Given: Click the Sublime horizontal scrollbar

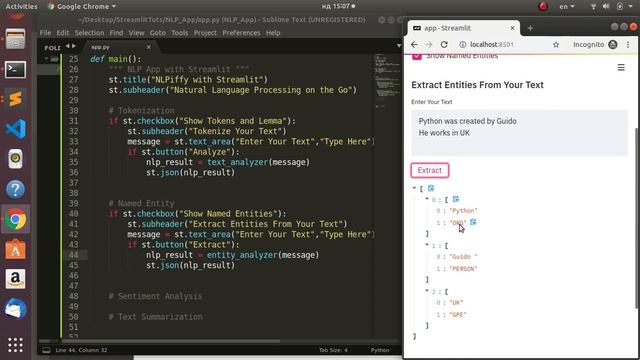Looking at the screenshot, I should tap(171, 341).
